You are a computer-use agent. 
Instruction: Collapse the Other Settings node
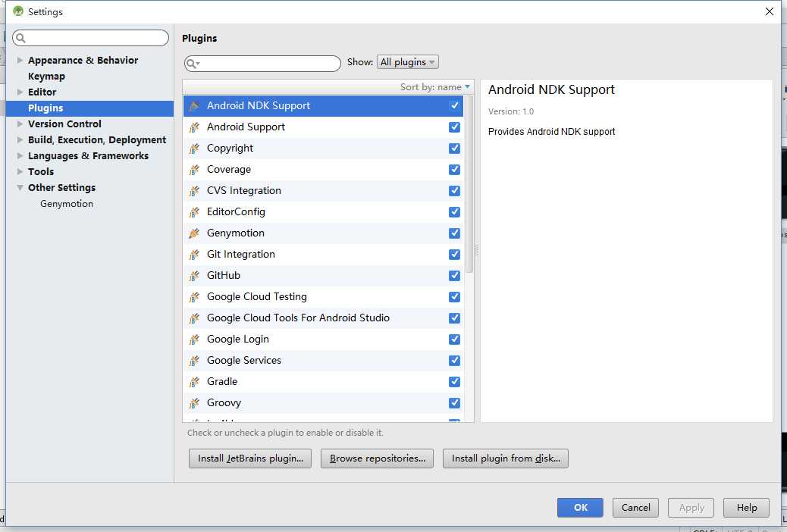20,188
